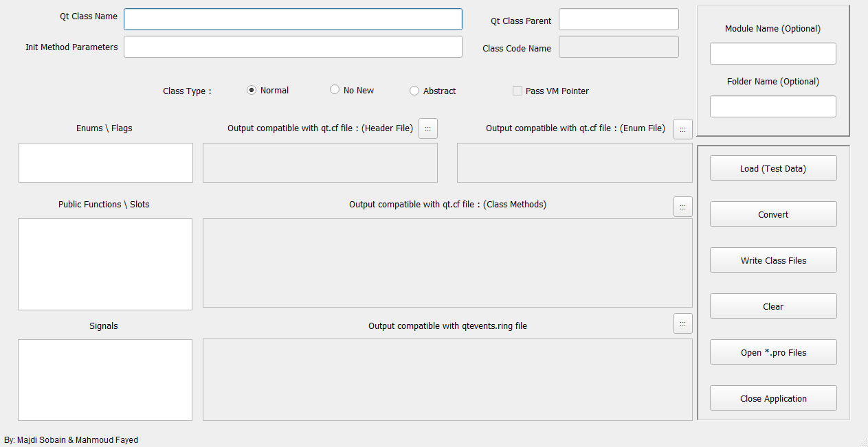Select the Init Method Parameters field
The image size is (868, 447).
(292, 46)
